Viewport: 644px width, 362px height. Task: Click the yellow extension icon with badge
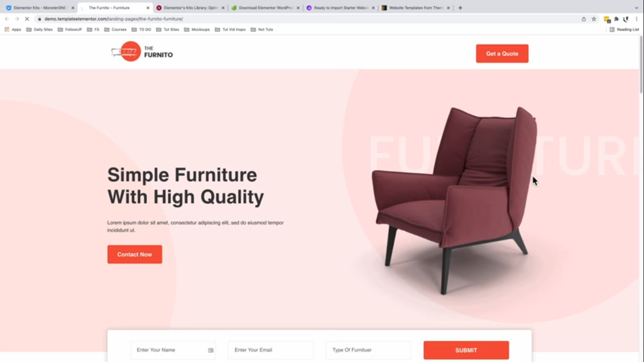point(607,19)
